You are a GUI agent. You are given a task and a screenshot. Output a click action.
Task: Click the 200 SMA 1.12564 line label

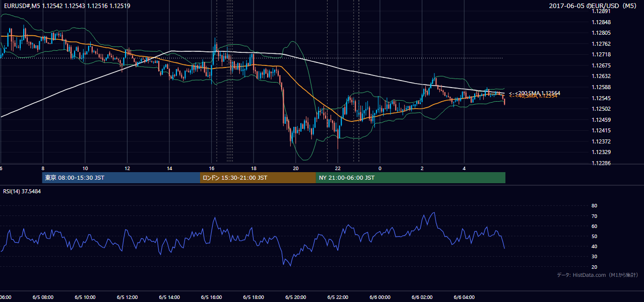pyautogui.click(x=535, y=93)
